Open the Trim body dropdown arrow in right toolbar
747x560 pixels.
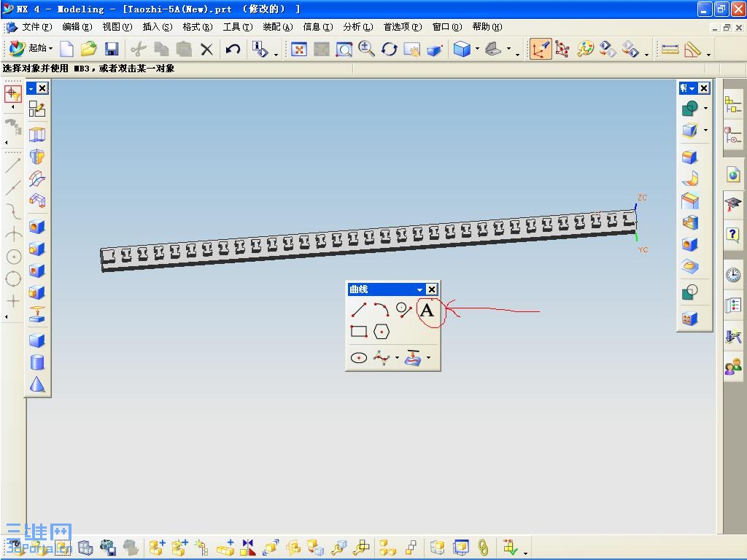[x=705, y=130]
